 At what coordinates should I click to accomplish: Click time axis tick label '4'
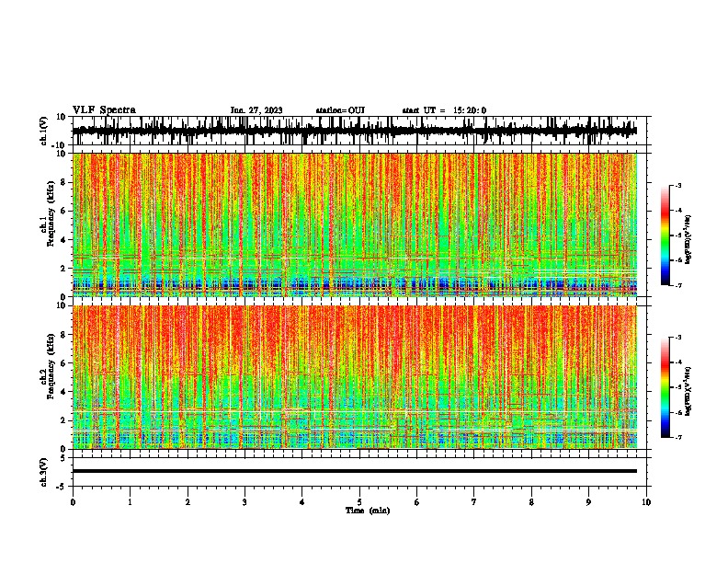[x=302, y=502]
